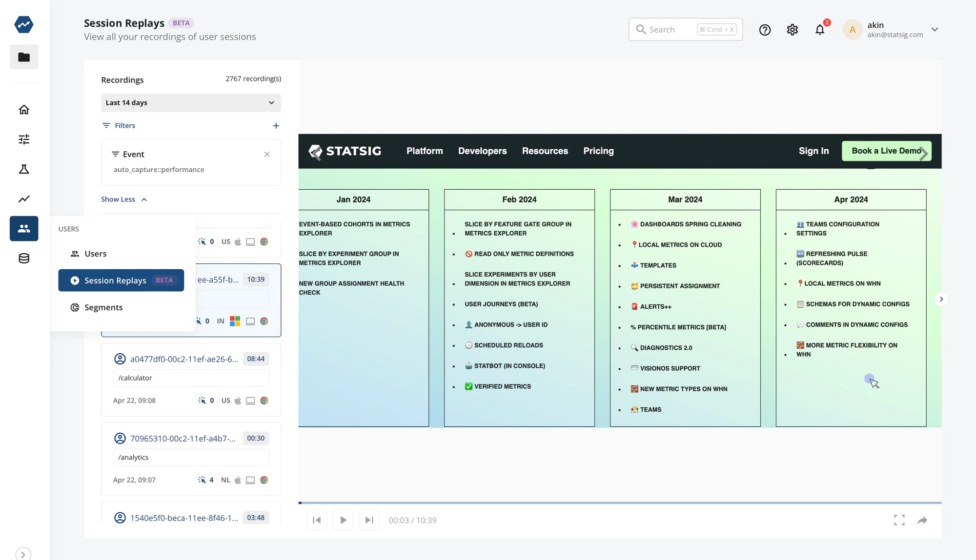Enter fullscreen in the replay player
The image size is (976, 560).
pos(899,520)
